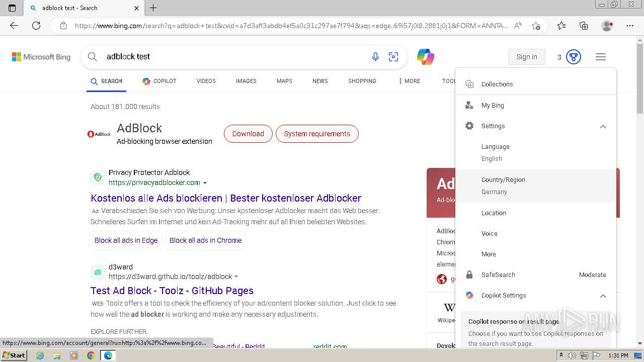Open the MORE search categories dropdown

coord(410,81)
